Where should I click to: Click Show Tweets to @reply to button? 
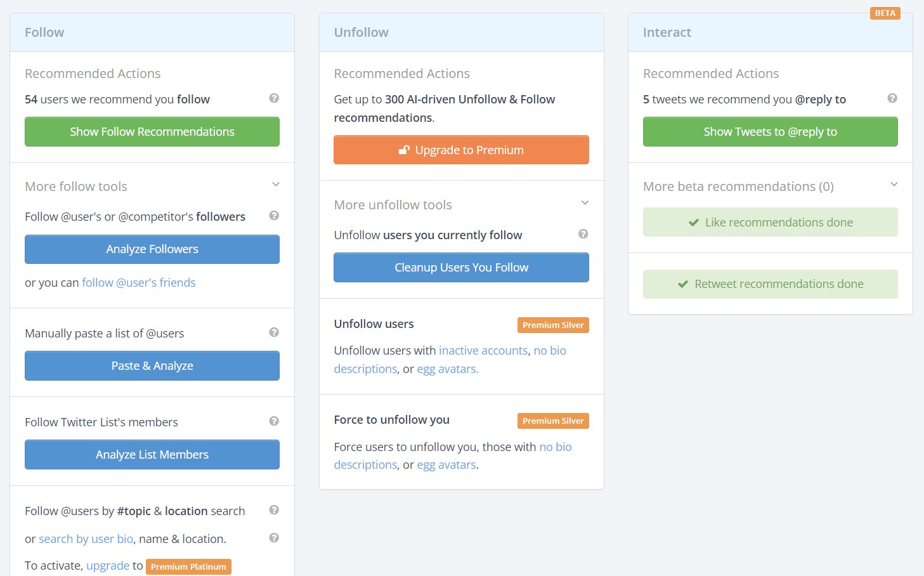click(771, 132)
